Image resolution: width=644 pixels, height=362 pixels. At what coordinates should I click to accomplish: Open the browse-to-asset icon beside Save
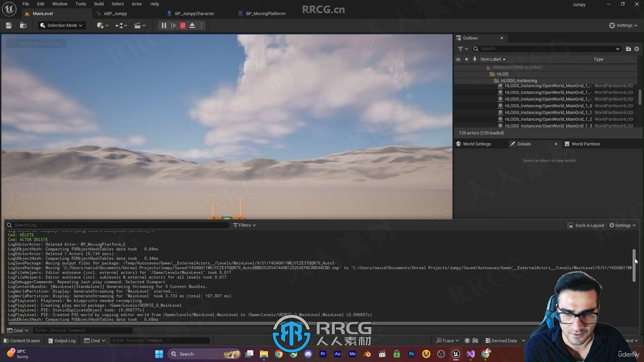23,26
